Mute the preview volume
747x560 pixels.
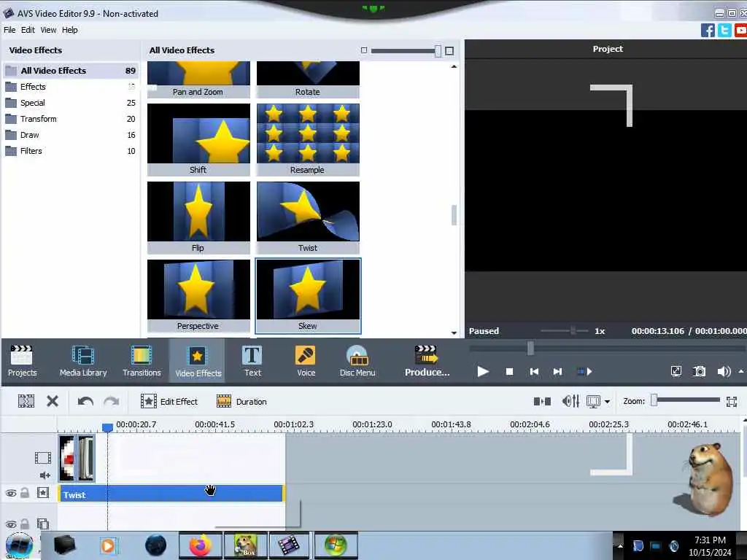click(x=723, y=371)
